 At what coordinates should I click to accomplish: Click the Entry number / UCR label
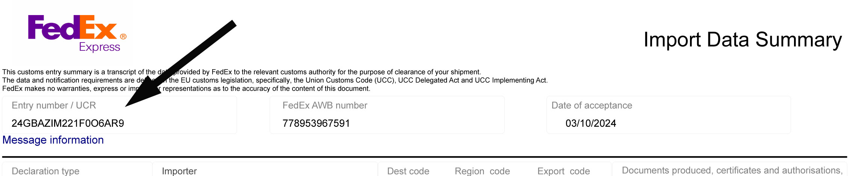(x=54, y=105)
